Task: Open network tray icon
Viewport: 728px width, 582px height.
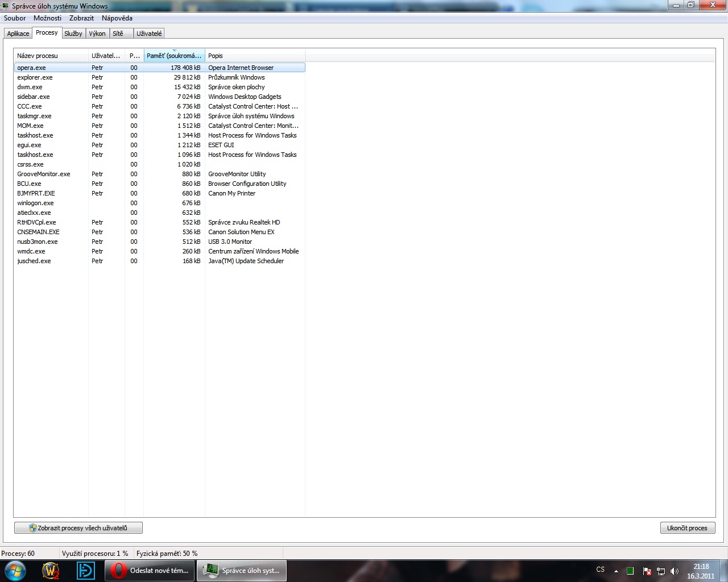Action: pyautogui.click(x=661, y=571)
